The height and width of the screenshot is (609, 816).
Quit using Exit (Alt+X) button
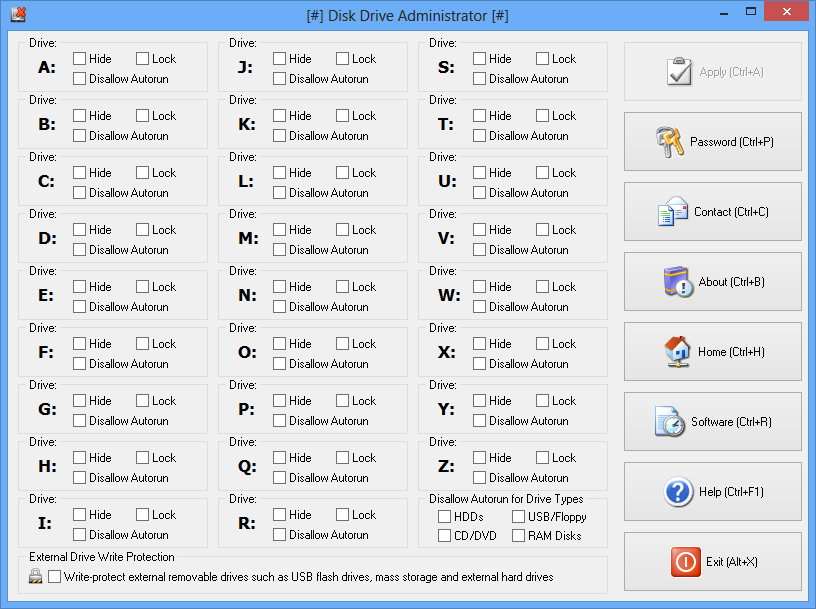712,562
